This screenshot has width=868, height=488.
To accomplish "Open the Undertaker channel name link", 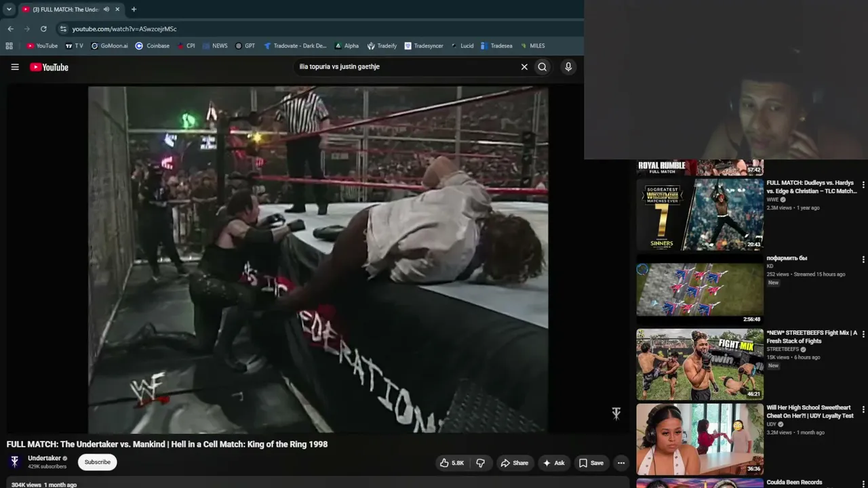I will pos(44,458).
